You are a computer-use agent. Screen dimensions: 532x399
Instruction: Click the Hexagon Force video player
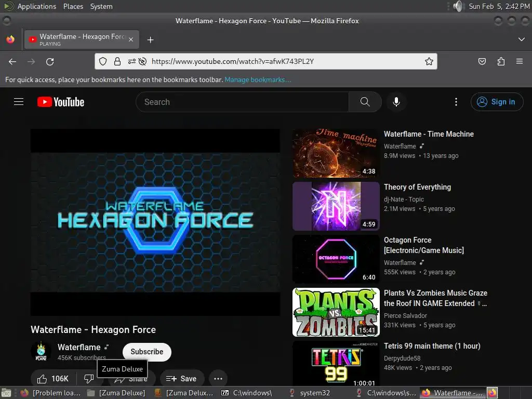[155, 222]
